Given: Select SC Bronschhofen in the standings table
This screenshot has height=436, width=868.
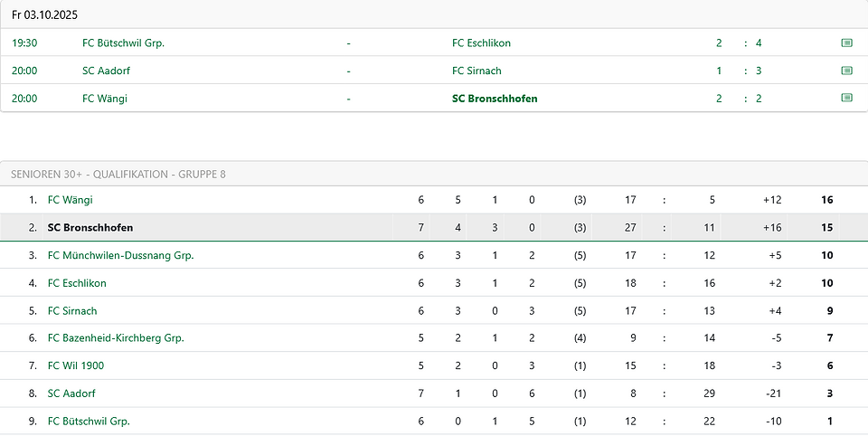Looking at the screenshot, I should (90, 228).
